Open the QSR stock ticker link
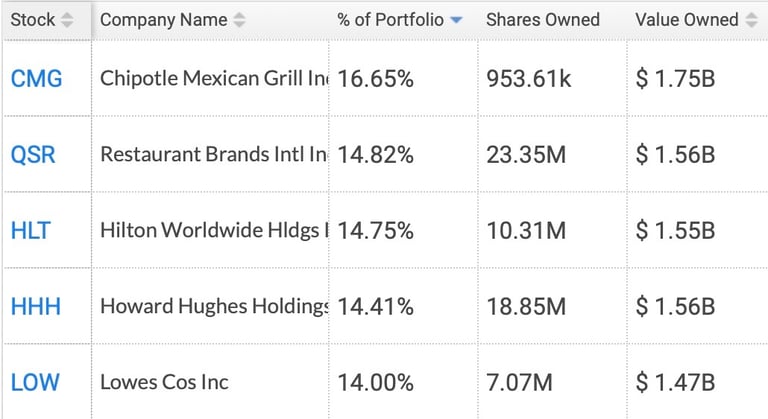 (x=33, y=155)
